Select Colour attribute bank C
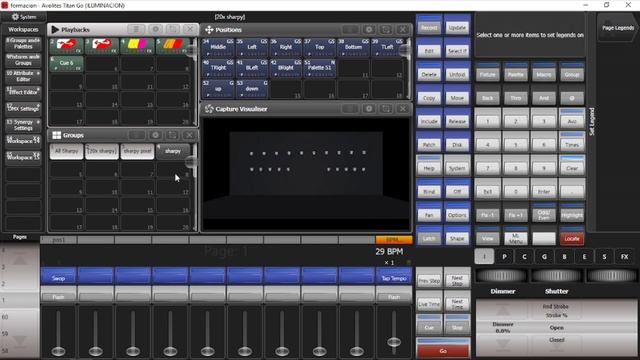This screenshot has height=360, width=640. [x=524, y=257]
